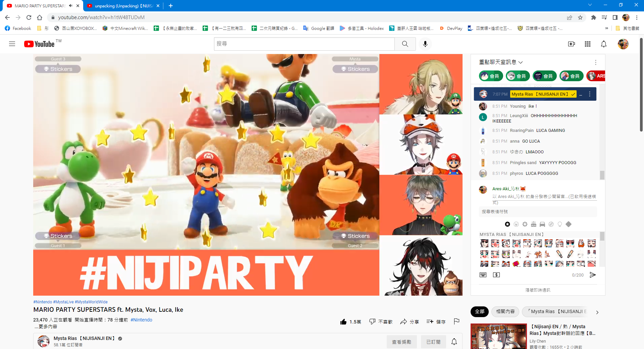
Task: Dislike the video with the thumbs-down icon
Action: 372,321
